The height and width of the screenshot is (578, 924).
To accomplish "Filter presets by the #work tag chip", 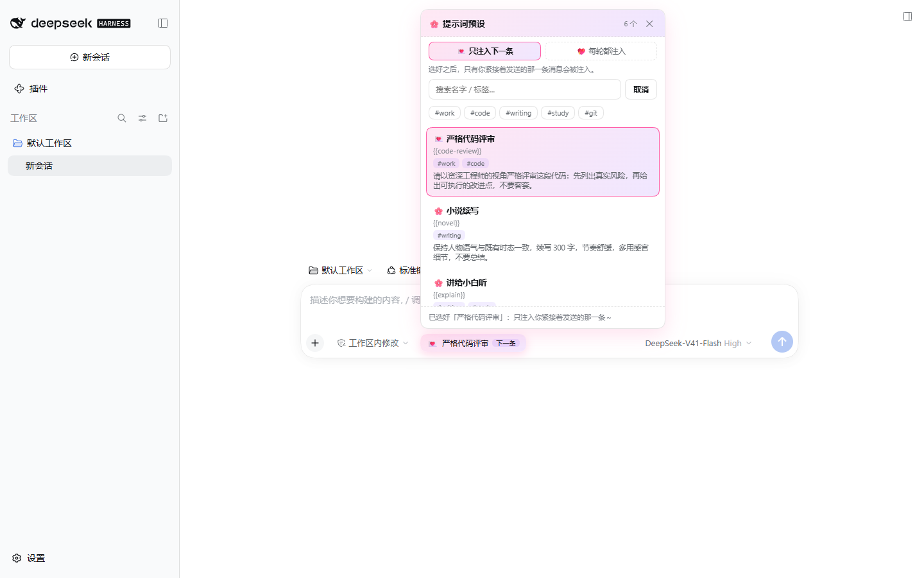I will pyautogui.click(x=445, y=113).
